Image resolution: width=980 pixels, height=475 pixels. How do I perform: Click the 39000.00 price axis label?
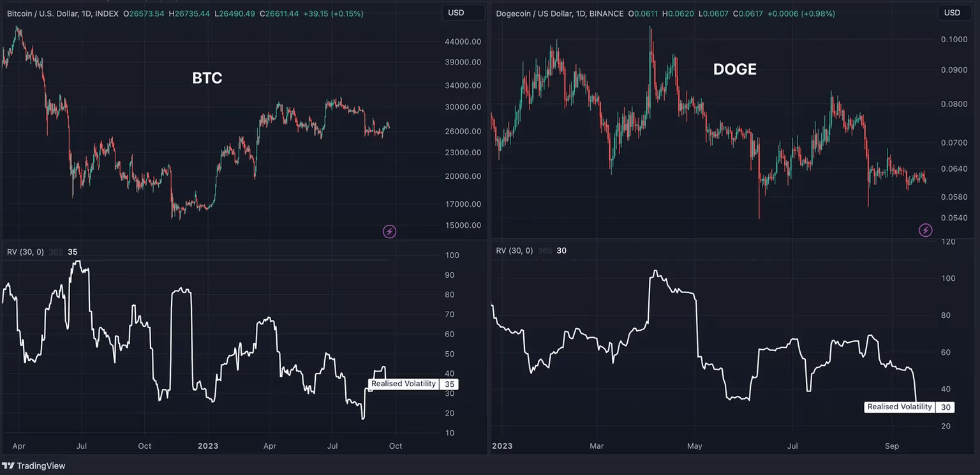(463, 62)
